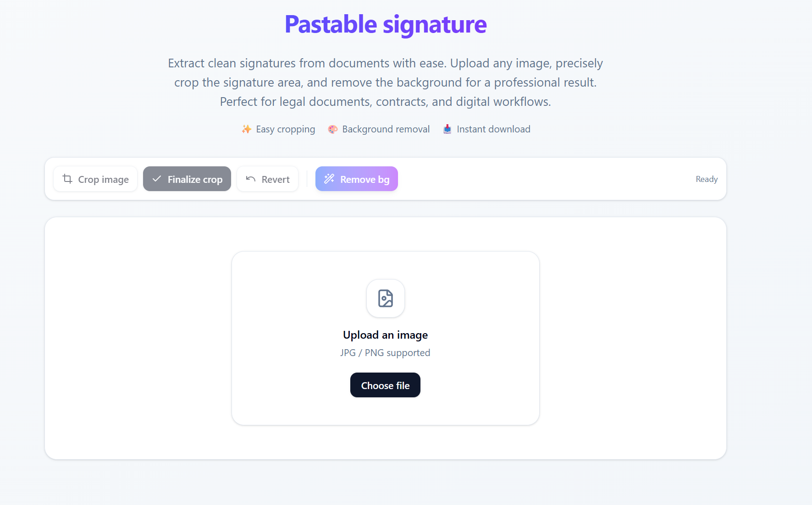Select the crop icon on Crop image button
The height and width of the screenshot is (505, 812).
pyautogui.click(x=67, y=179)
